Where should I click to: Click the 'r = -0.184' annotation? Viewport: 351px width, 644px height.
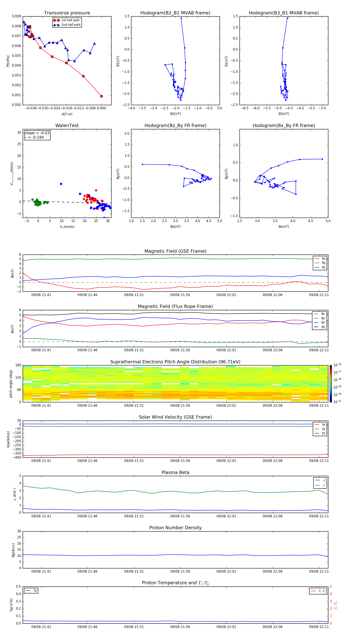(x=35, y=137)
